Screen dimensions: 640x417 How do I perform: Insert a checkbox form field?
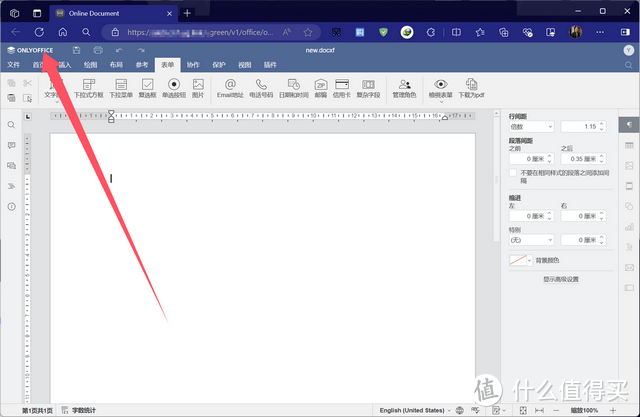click(147, 88)
